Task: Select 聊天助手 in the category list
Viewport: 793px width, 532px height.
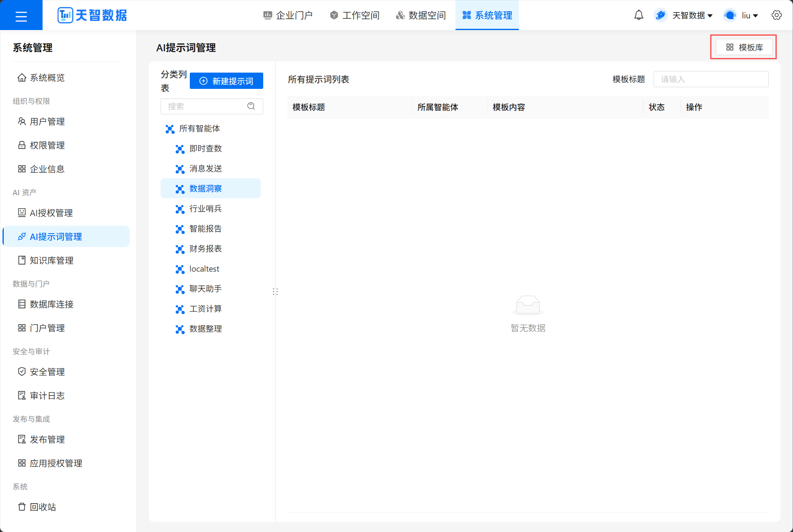Action: pyautogui.click(x=211, y=289)
